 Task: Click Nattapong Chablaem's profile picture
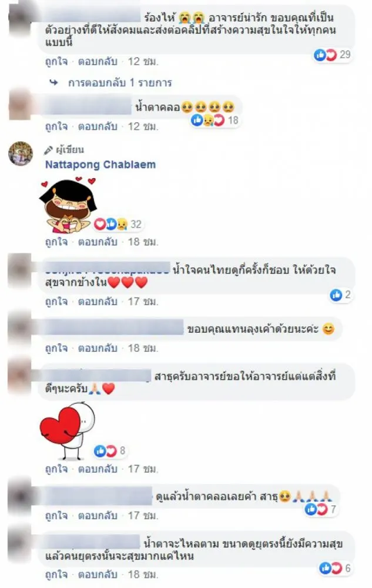click(x=20, y=153)
